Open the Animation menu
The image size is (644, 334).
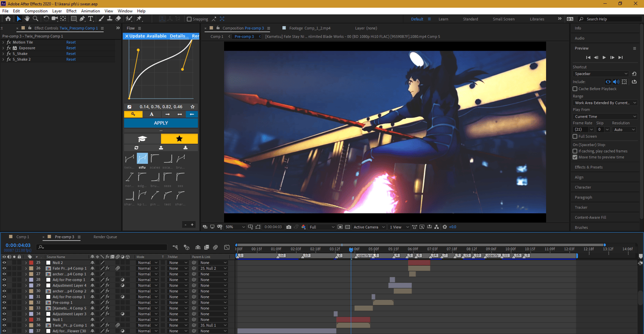pos(90,11)
